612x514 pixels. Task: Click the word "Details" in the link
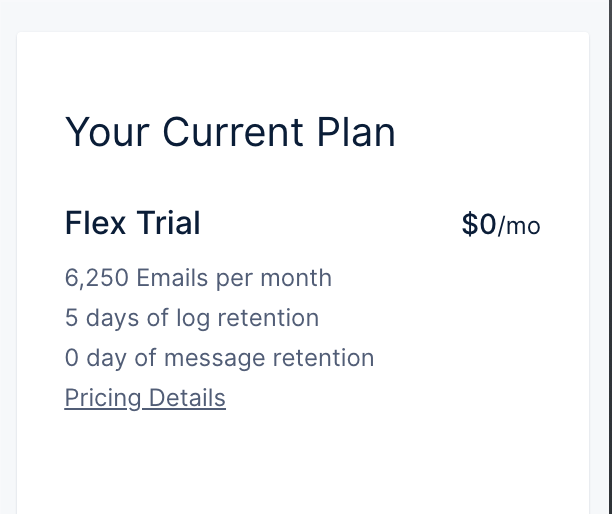(187, 397)
